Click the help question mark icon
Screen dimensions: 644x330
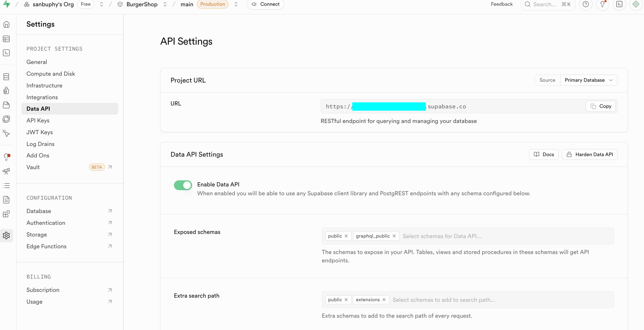(x=586, y=4)
